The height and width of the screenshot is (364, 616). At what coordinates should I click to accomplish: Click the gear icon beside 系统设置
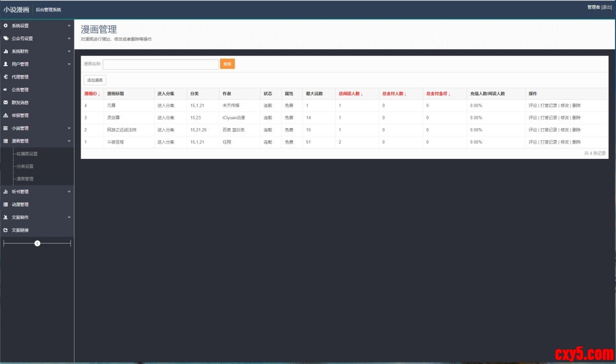coord(6,26)
